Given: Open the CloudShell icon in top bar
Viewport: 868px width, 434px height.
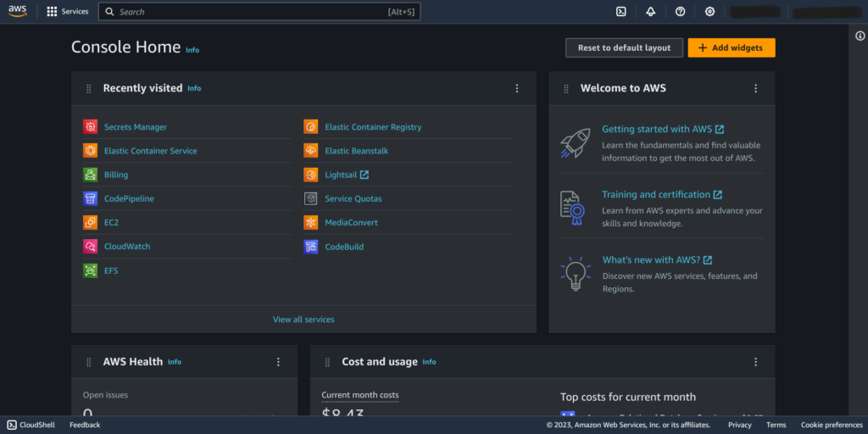Looking at the screenshot, I should [x=621, y=12].
